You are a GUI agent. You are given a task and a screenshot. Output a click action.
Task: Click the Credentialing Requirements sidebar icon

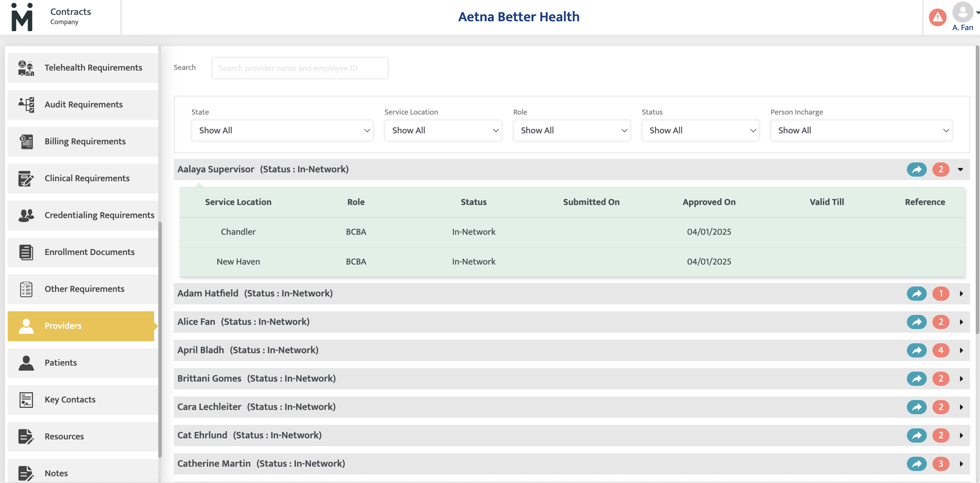point(26,216)
